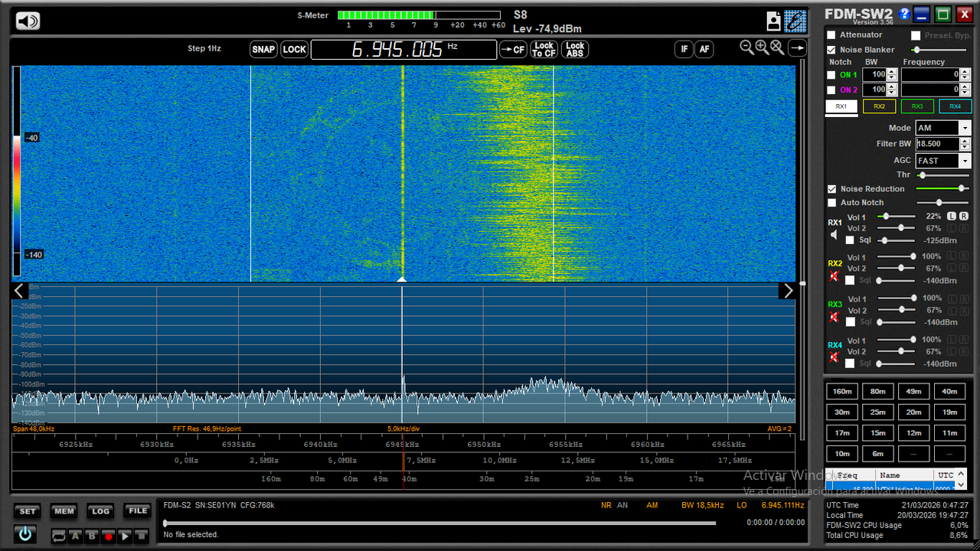Enable the Attenuator checkbox
Viewport: 980px width, 551px height.
tap(831, 35)
